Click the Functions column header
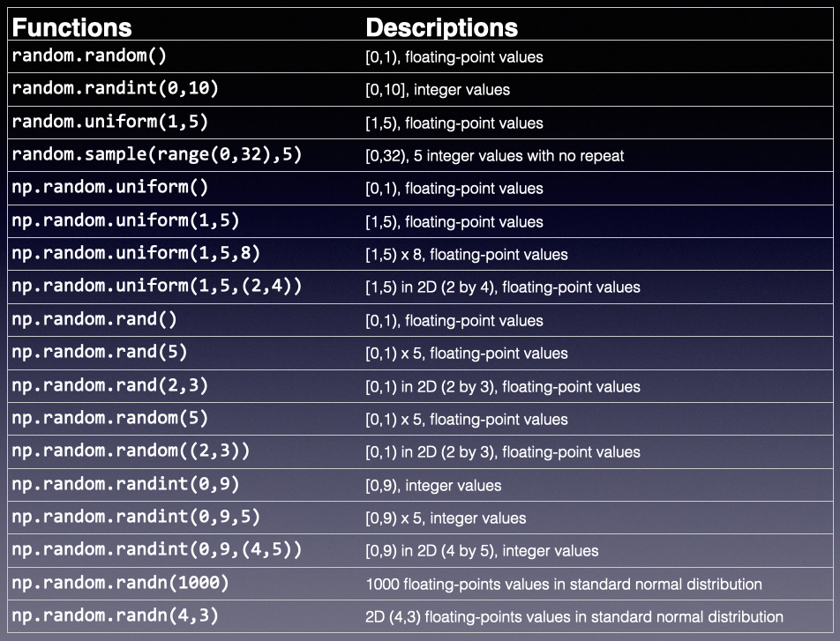Screen dimensions: 840x641 pos(71,27)
